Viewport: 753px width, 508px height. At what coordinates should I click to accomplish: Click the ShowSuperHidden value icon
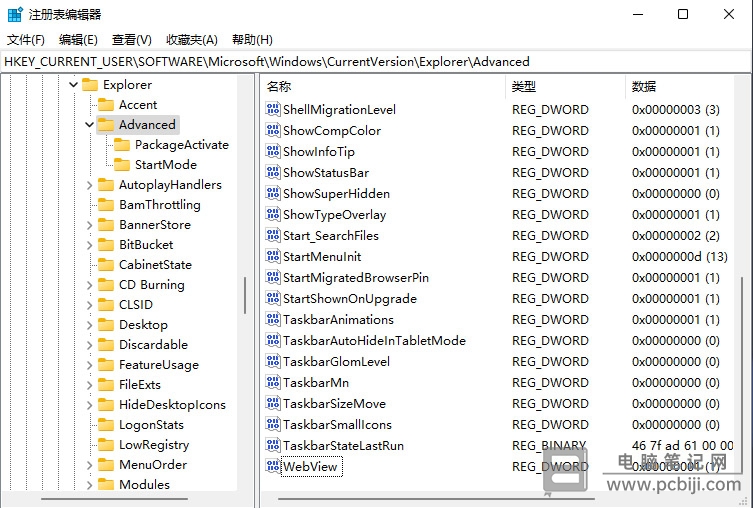pos(273,193)
